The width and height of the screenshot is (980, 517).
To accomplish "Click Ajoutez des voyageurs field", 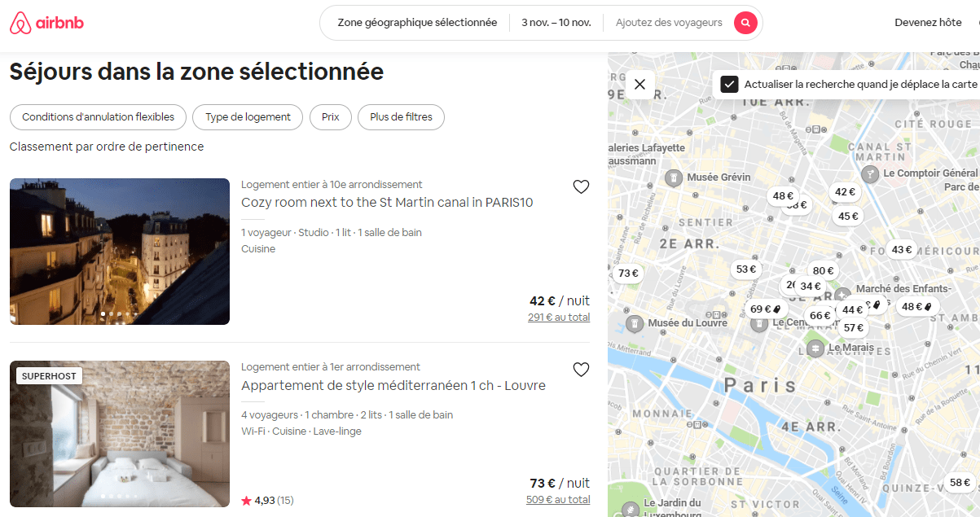I will [669, 23].
